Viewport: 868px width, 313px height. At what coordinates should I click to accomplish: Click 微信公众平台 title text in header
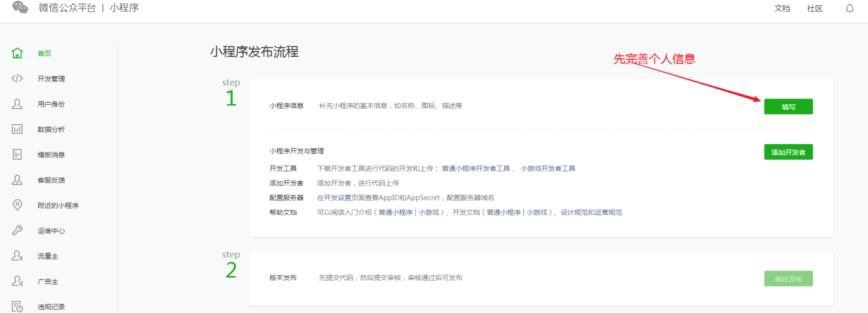click(67, 8)
